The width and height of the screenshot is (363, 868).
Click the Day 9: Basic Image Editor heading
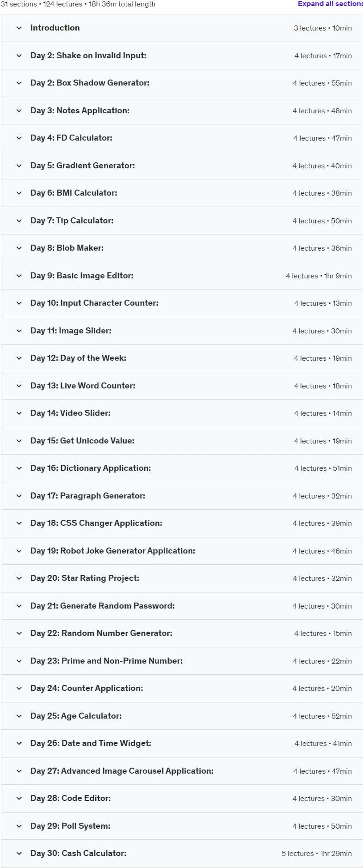pos(82,276)
